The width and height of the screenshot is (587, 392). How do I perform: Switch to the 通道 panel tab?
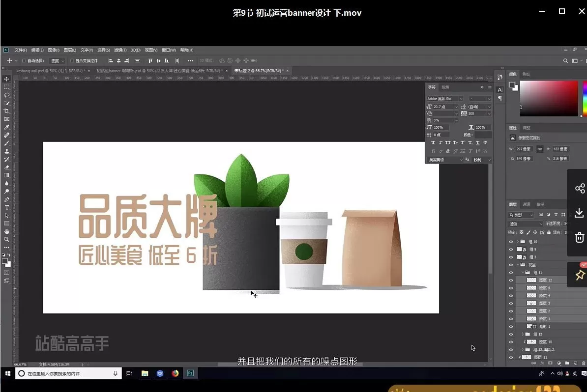coord(526,204)
